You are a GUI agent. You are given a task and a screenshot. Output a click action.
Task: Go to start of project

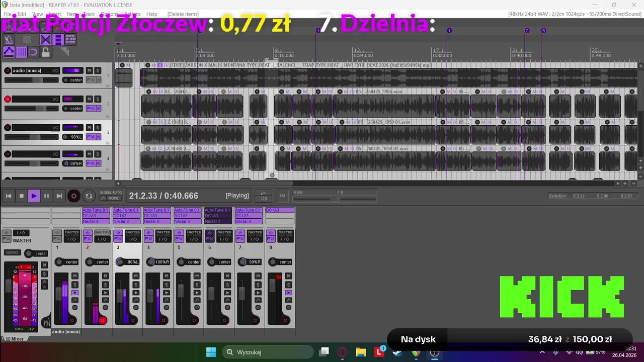point(9,196)
